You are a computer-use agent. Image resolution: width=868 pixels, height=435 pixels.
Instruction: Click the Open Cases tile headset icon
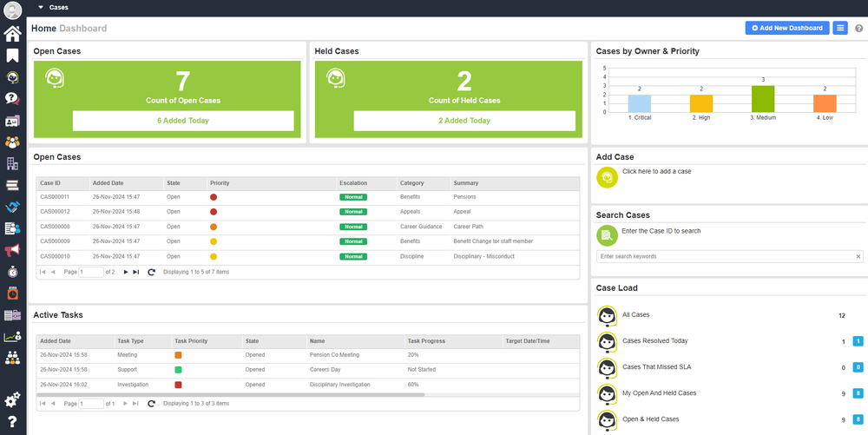(54, 79)
